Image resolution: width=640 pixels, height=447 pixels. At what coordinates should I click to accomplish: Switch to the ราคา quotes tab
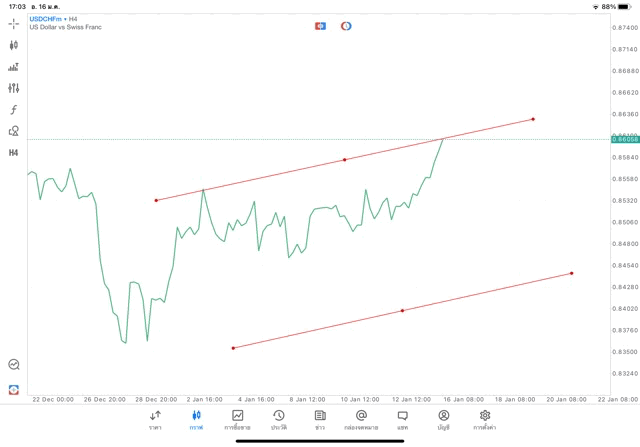click(155, 420)
